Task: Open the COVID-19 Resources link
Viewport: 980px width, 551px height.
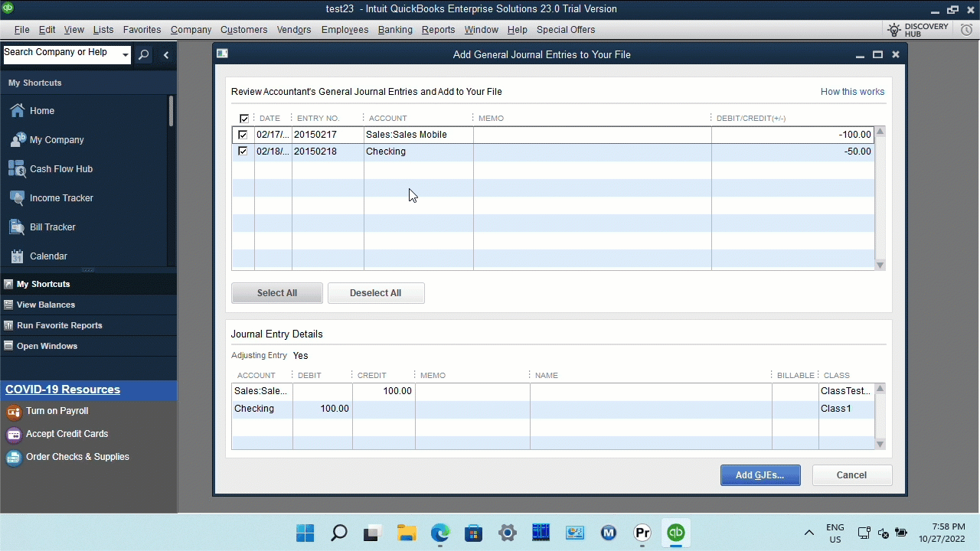Action: (x=63, y=390)
